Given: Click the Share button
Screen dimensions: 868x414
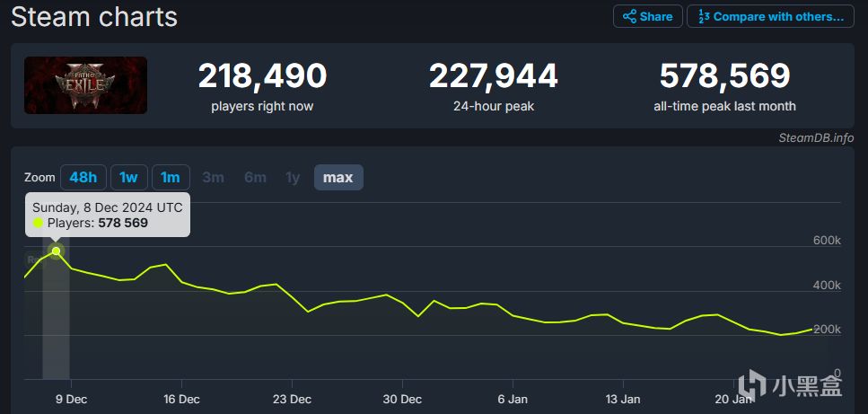Looking at the screenshot, I should [x=648, y=16].
